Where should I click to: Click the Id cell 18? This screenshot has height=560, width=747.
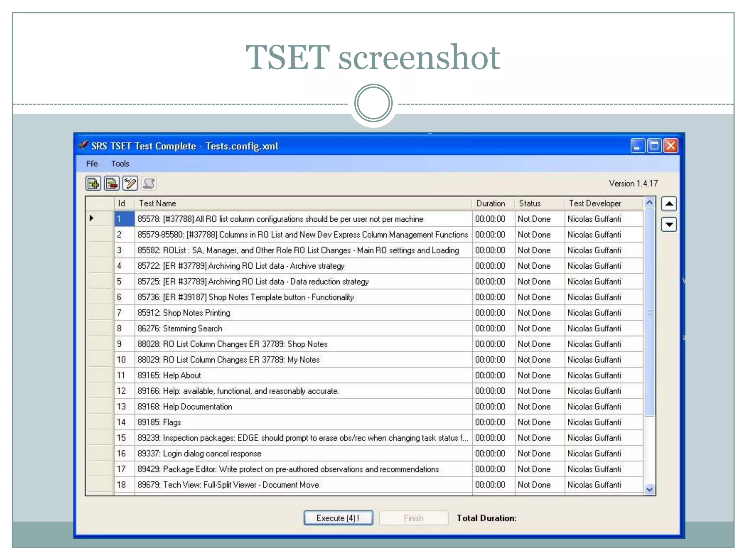124,485
